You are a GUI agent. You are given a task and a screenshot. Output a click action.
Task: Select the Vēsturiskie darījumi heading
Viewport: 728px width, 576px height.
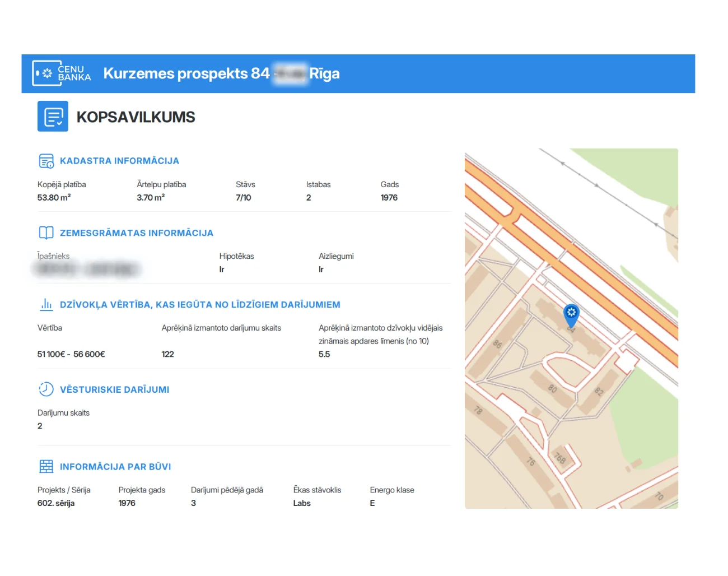tap(114, 389)
